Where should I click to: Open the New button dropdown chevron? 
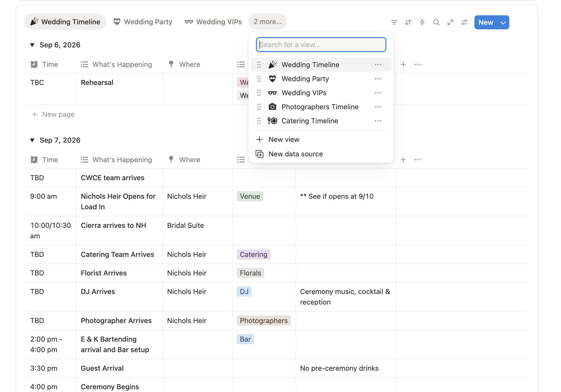[x=503, y=22]
